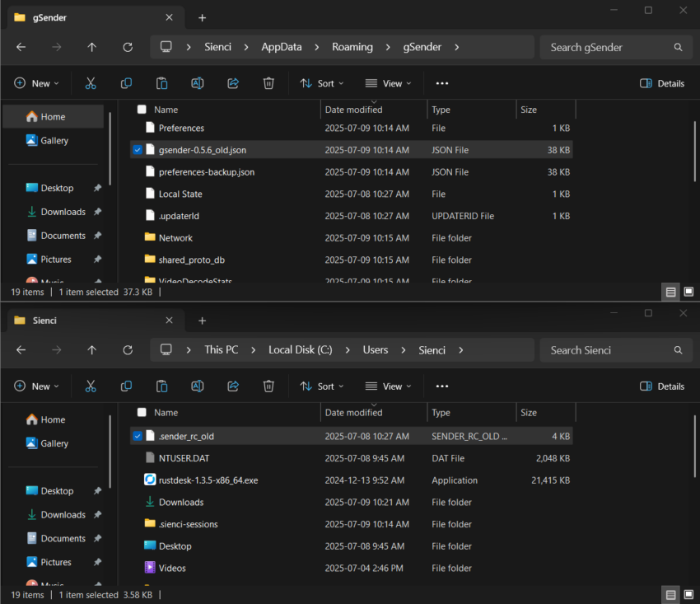The width and height of the screenshot is (700, 604).
Task: Open Gallery in Sienci window sidebar
Action: pyautogui.click(x=54, y=443)
